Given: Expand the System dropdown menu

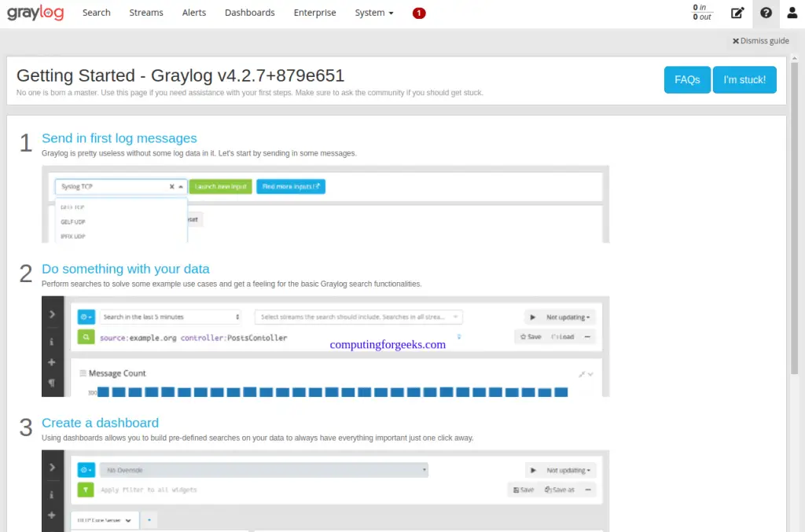Looking at the screenshot, I should 373,13.
